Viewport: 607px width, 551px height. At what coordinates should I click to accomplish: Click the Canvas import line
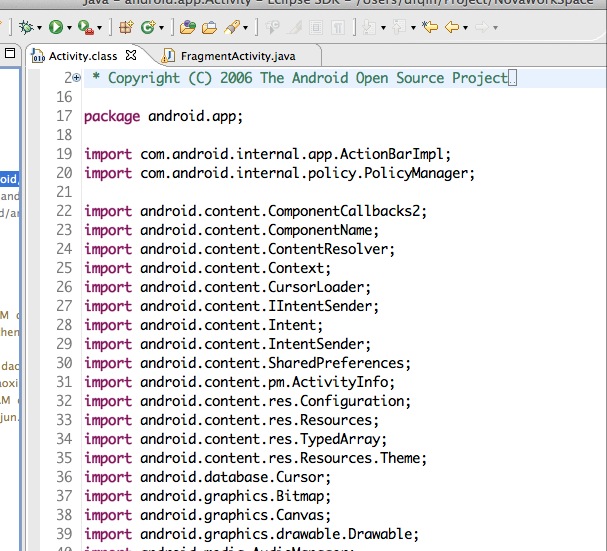[x=207, y=515]
